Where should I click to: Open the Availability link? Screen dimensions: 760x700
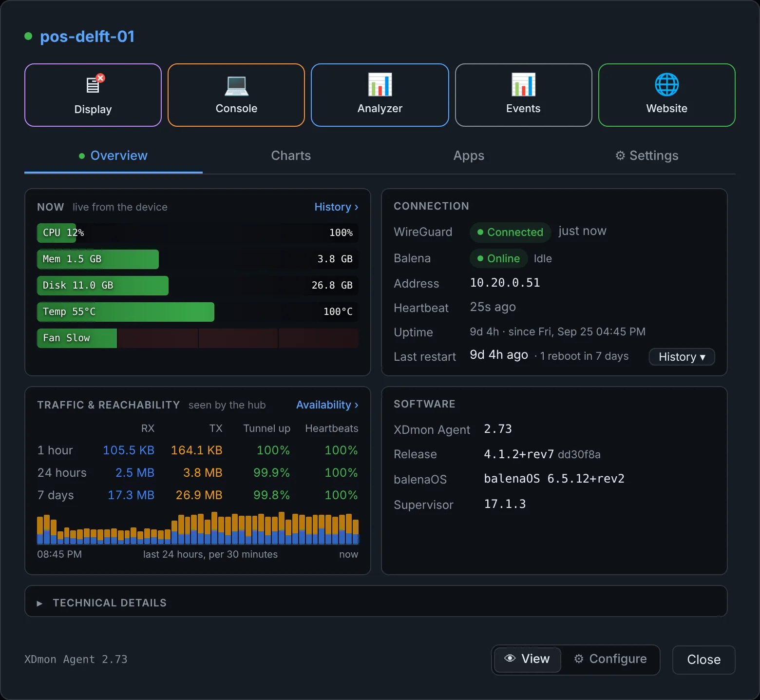point(327,405)
